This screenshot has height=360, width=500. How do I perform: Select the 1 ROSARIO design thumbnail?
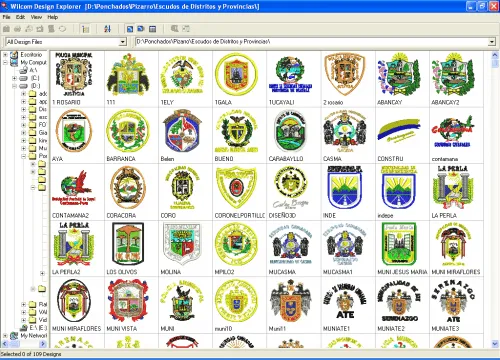pos(74,74)
